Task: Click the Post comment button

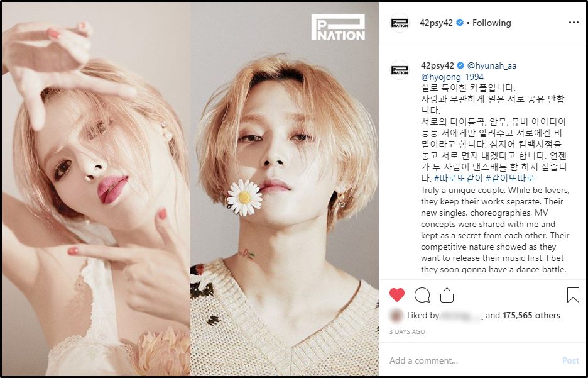Action: point(570,361)
